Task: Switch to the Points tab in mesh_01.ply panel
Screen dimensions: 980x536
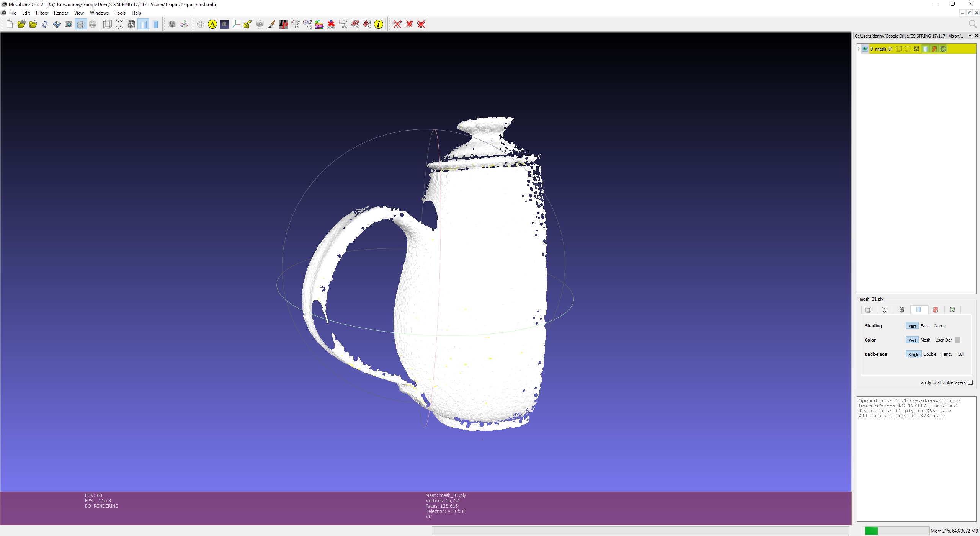Action: coord(885,310)
